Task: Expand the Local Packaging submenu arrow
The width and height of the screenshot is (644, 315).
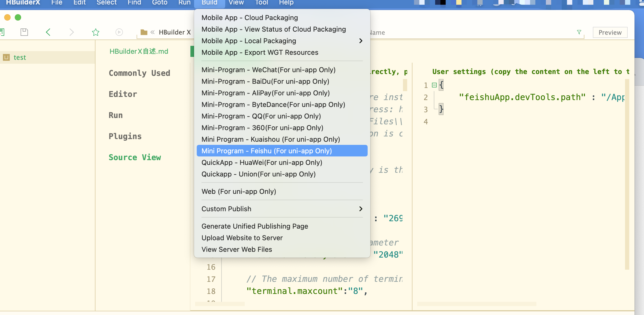Action: click(x=361, y=41)
